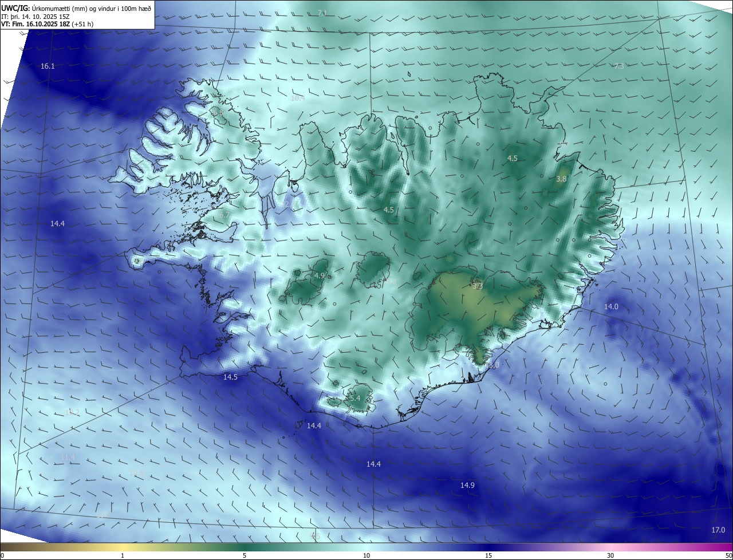Click the 17.0 value label on the map
733x560 pixels.
pyautogui.click(x=718, y=530)
